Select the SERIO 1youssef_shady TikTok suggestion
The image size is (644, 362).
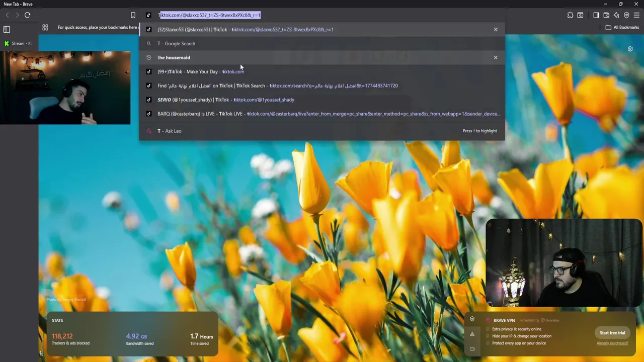[322, 100]
